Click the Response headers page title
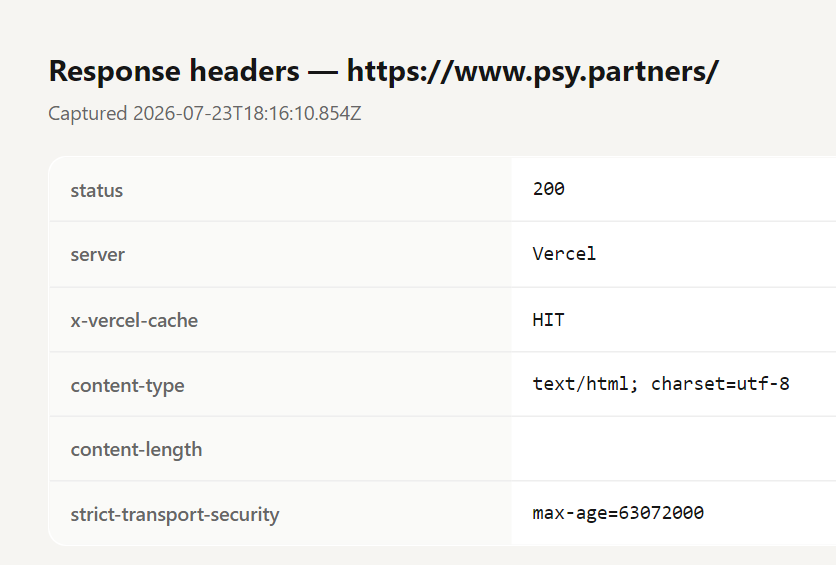This screenshot has width=836, height=565. click(383, 71)
